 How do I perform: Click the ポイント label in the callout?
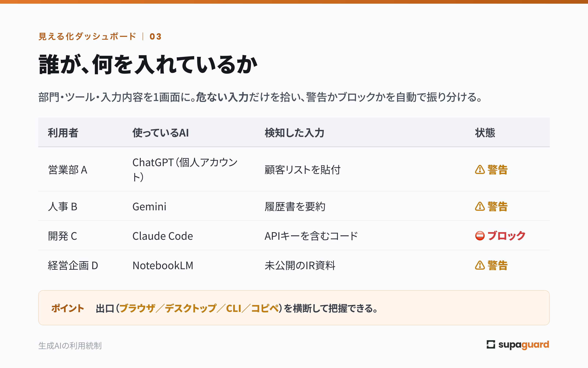pos(68,308)
